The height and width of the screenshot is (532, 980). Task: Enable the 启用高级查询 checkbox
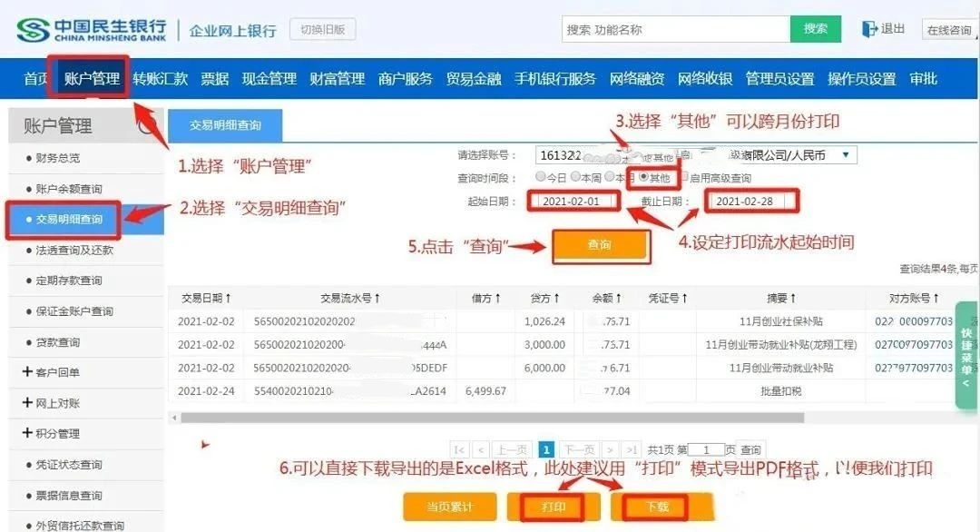(x=684, y=177)
